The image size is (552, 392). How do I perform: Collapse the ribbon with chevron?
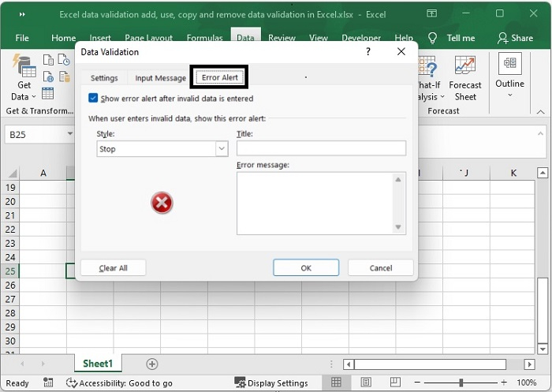point(541,112)
